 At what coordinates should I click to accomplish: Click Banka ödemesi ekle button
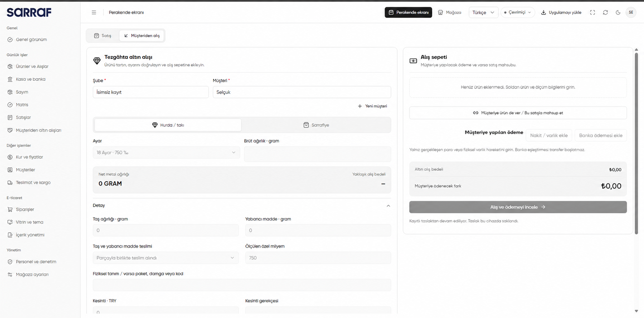click(x=601, y=135)
